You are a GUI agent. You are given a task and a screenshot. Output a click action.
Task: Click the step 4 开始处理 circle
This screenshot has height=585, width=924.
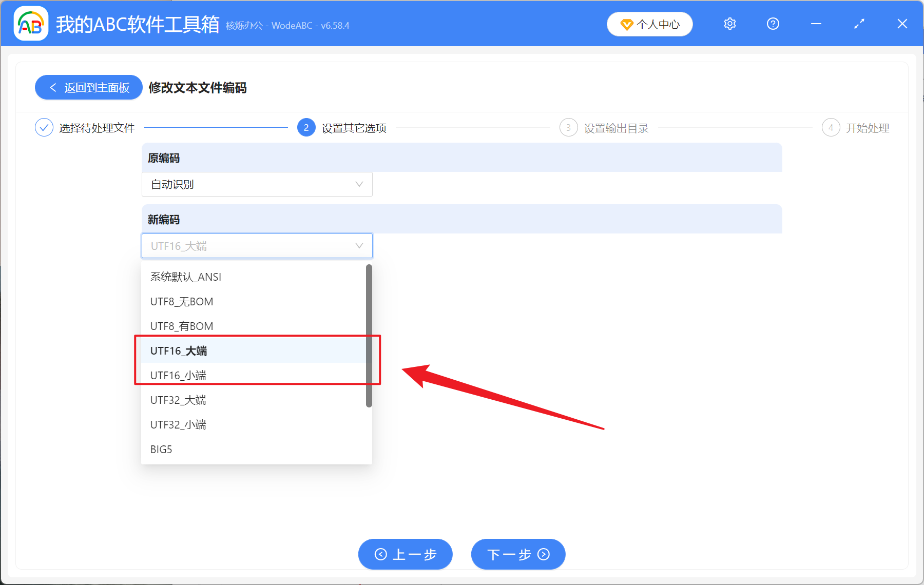[x=831, y=128]
